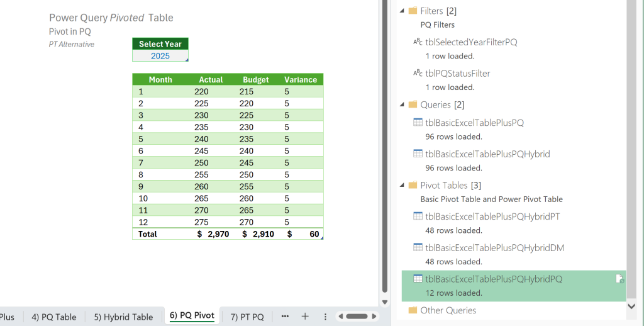This screenshot has width=644, height=326.
Task: Click left arrow of horizontal scrollbar
Action: pyautogui.click(x=340, y=317)
